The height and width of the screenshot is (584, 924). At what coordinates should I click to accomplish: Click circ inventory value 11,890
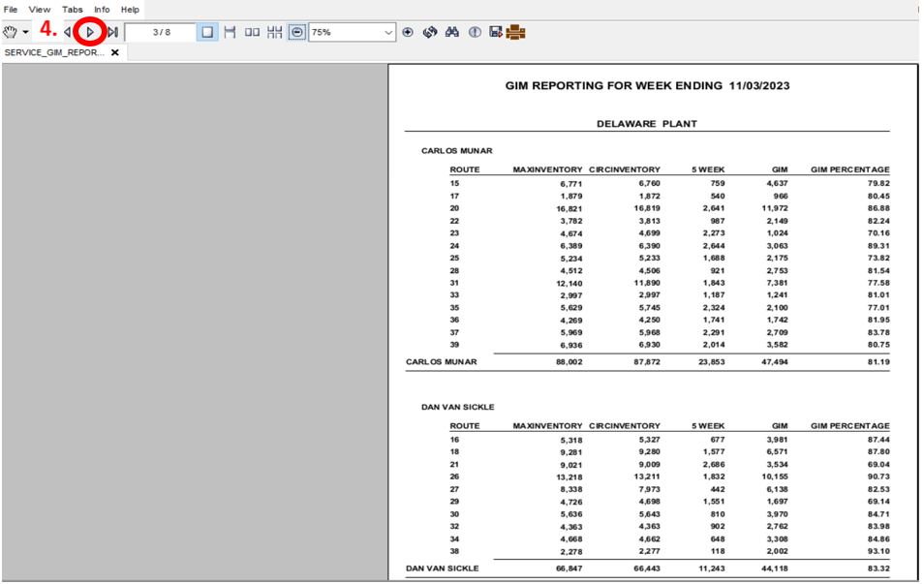tap(646, 283)
